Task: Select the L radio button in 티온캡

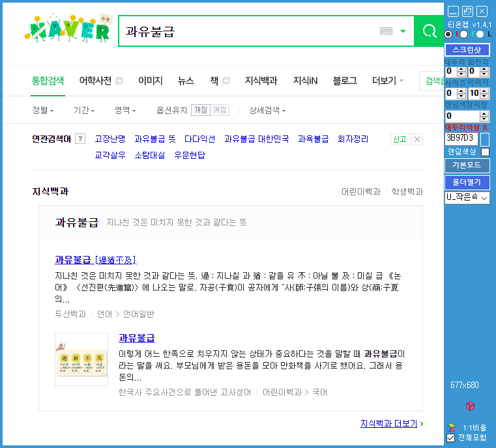Action: pyautogui.click(x=480, y=34)
